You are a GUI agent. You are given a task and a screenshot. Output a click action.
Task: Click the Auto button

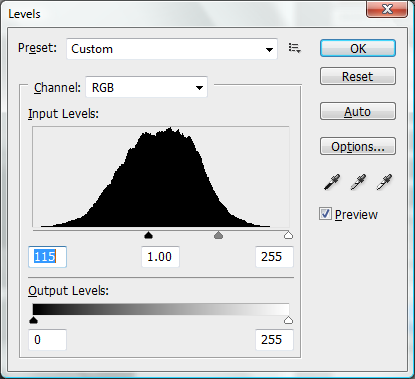coord(358,111)
